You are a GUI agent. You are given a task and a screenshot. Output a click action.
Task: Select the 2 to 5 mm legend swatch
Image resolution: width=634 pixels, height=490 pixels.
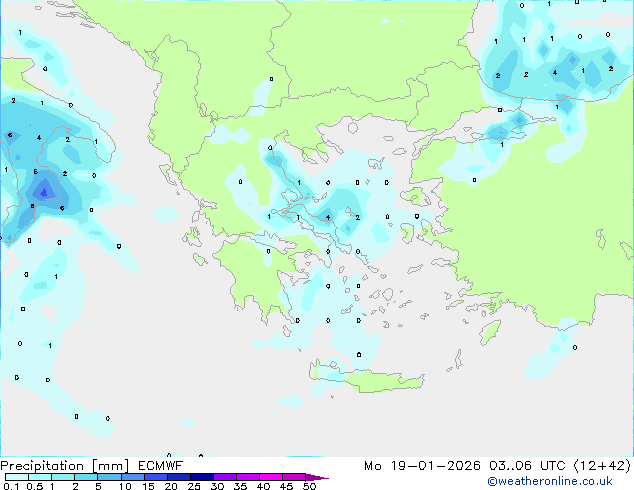(86, 477)
